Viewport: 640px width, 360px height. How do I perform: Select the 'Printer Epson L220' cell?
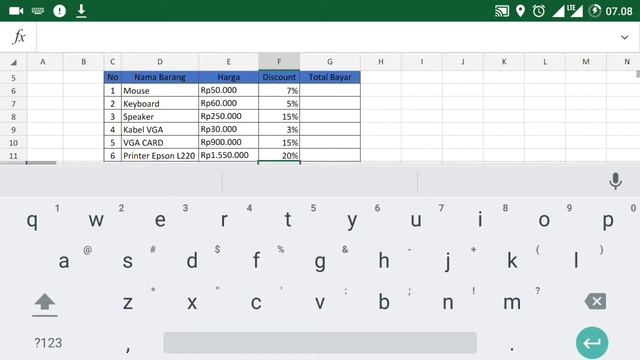point(160,156)
